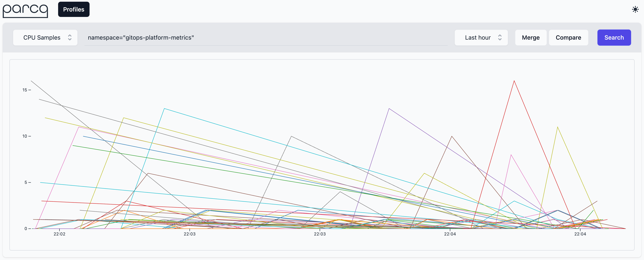Click the first 22:02 x-axis tick label
Viewport: 644px width, 260px height.
(59, 234)
